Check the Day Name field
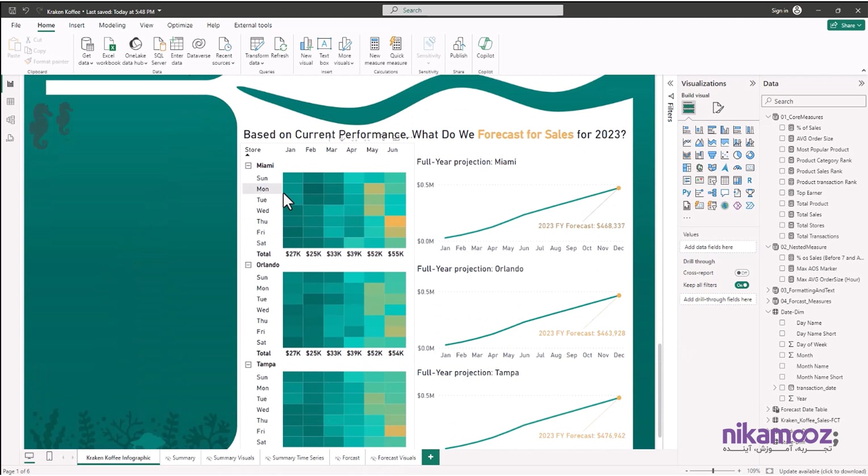This screenshot has height=476, width=868. click(x=782, y=323)
